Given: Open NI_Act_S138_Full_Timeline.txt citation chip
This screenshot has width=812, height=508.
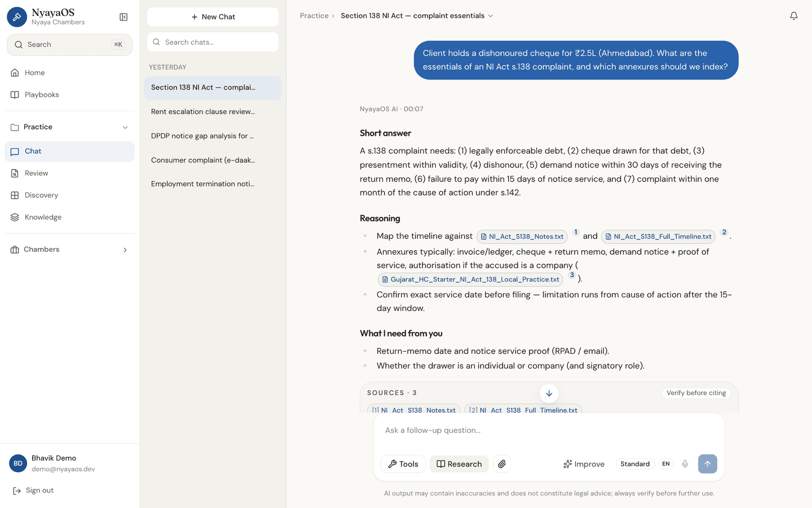Looking at the screenshot, I should (658, 237).
